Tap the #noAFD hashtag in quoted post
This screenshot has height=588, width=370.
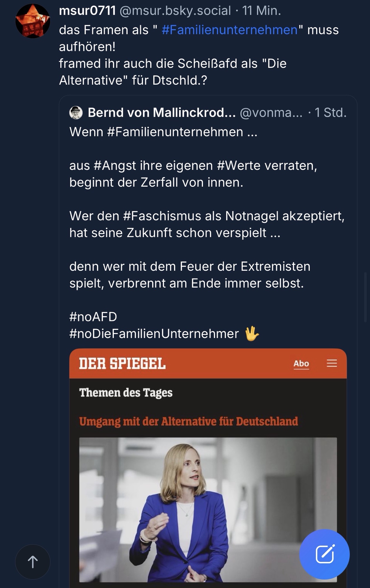point(93,317)
